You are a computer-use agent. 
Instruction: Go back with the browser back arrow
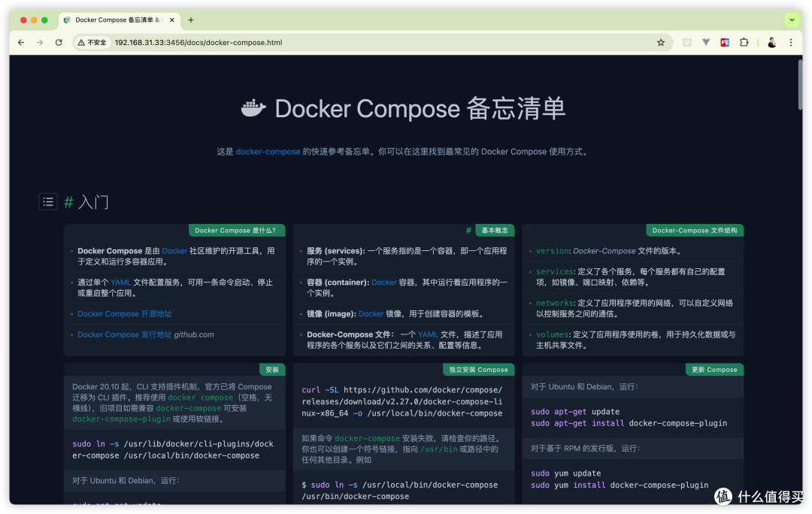(21, 42)
